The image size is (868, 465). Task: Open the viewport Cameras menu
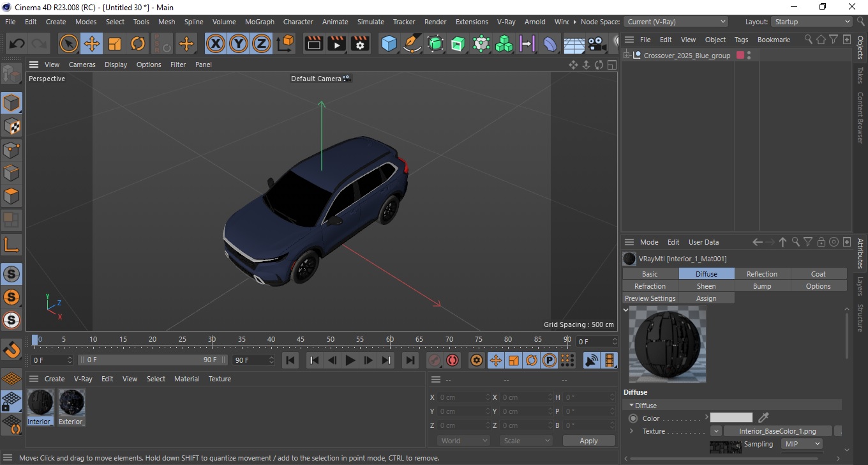click(82, 65)
